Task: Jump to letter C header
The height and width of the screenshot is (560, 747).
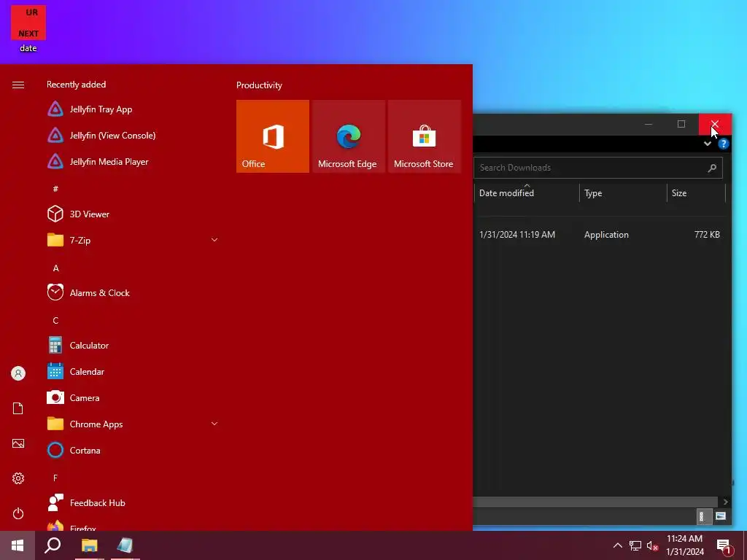Action: point(55,321)
